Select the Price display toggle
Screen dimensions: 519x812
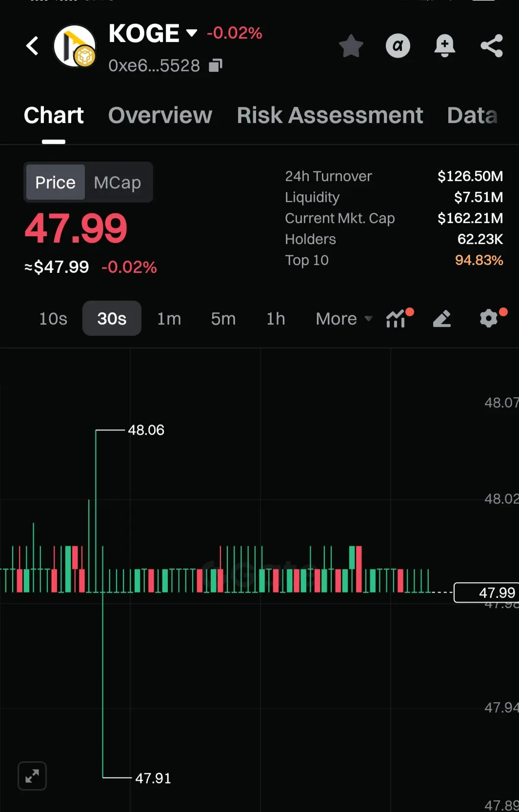pyautogui.click(x=55, y=183)
